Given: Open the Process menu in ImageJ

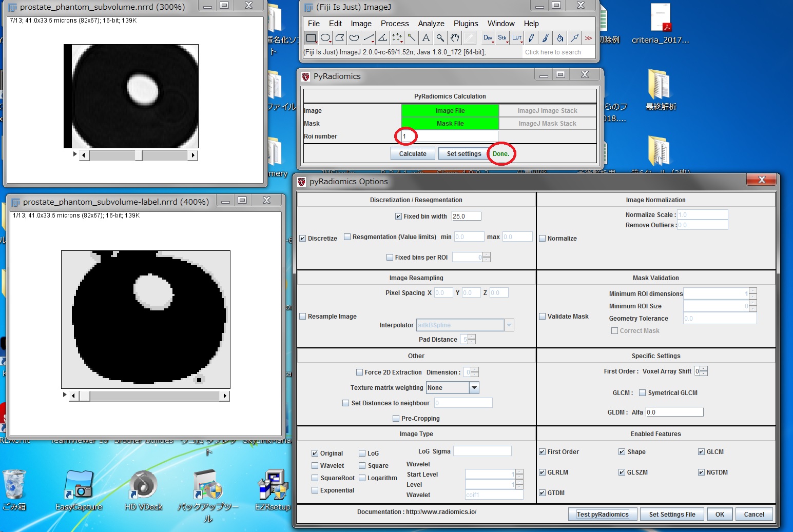Looking at the screenshot, I should (395, 24).
